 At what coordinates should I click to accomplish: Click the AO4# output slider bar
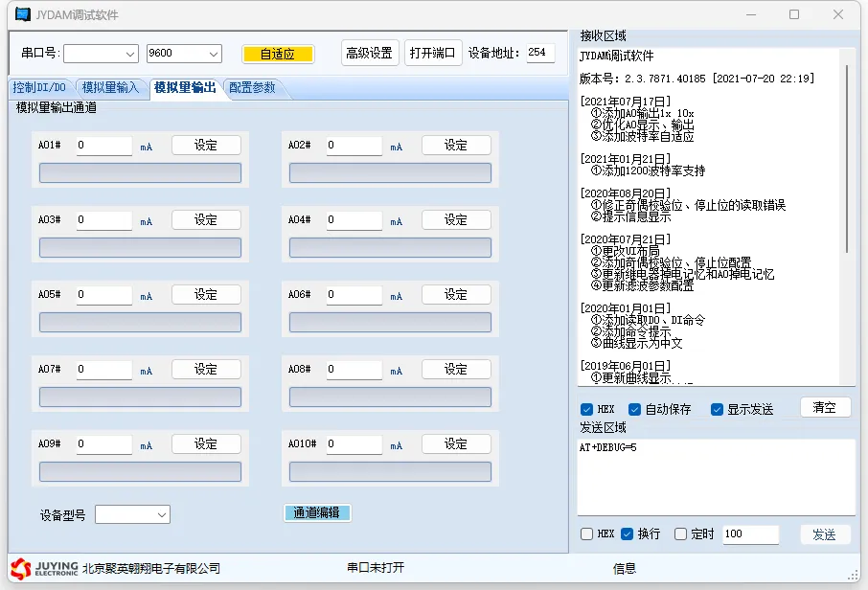click(x=390, y=247)
